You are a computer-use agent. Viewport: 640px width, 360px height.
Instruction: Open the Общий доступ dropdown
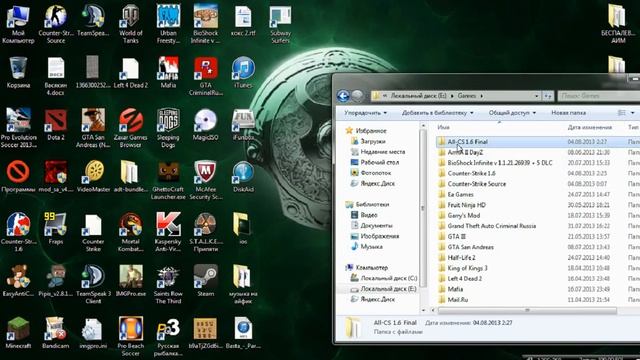tap(512, 113)
